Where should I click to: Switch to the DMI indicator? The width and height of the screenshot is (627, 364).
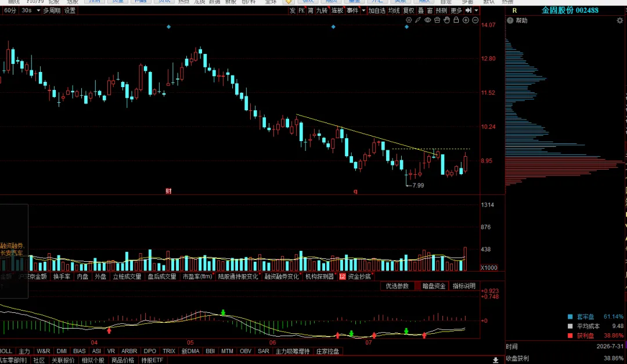[62, 351]
